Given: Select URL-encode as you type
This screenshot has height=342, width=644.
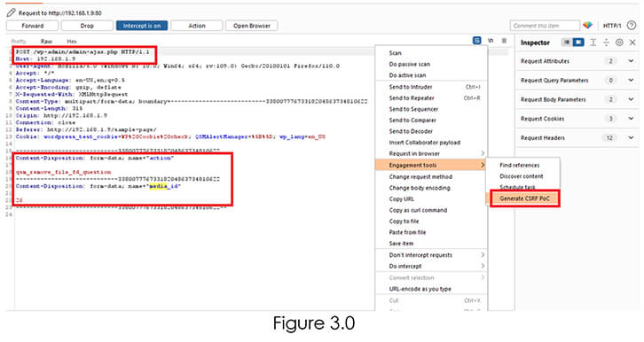Looking at the screenshot, I should pyautogui.click(x=431, y=289).
